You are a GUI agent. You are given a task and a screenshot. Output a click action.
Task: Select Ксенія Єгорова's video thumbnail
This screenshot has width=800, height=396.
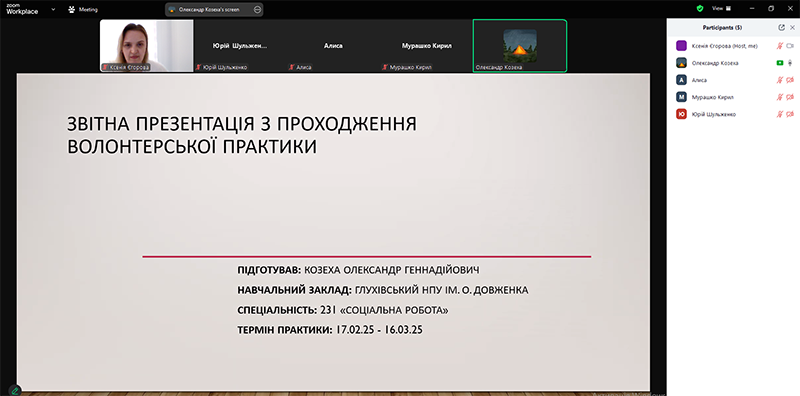[x=147, y=46]
